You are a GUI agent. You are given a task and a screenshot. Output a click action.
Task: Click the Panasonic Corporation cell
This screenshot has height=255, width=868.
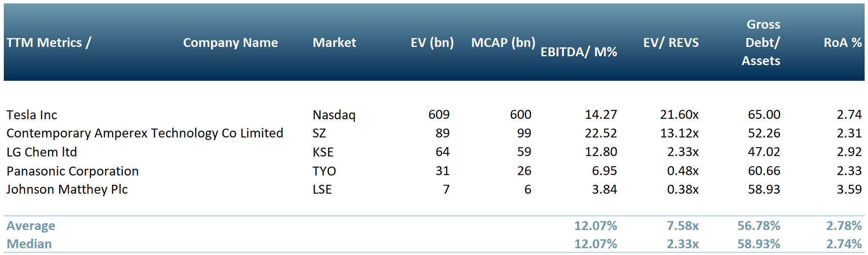[72, 171]
